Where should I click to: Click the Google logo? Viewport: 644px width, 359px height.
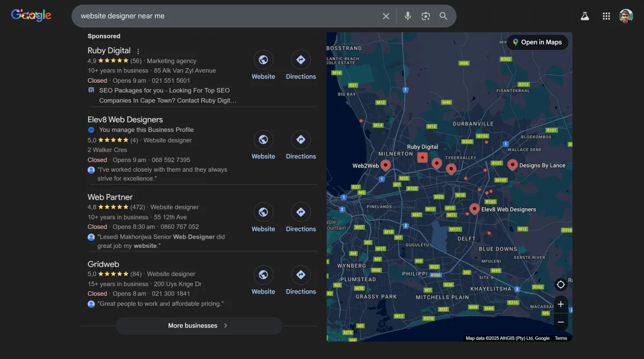pos(31,16)
